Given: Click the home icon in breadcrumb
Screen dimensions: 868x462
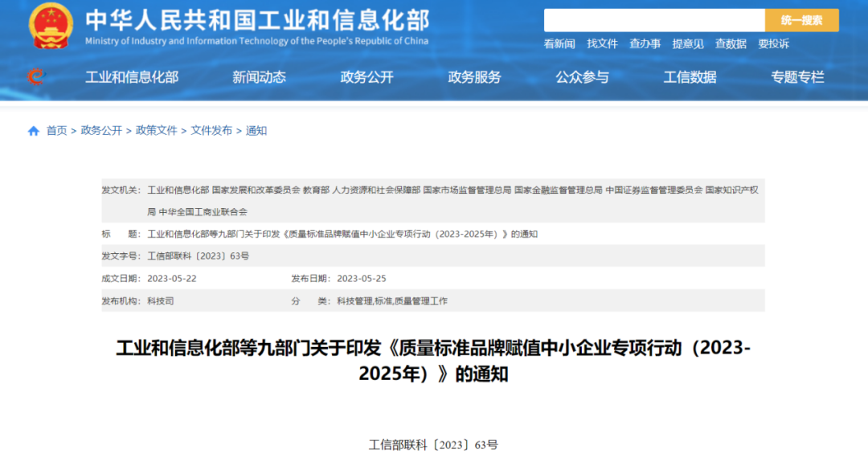Looking at the screenshot, I should 34,131.
